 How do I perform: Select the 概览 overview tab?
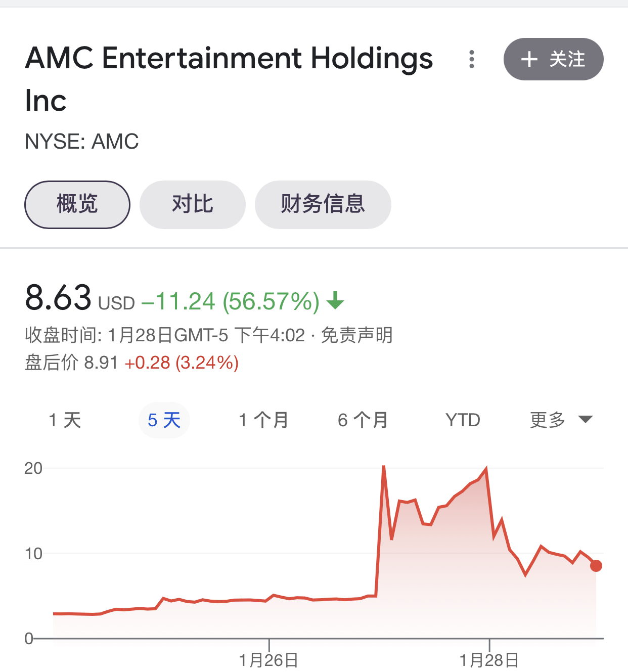[77, 204]
